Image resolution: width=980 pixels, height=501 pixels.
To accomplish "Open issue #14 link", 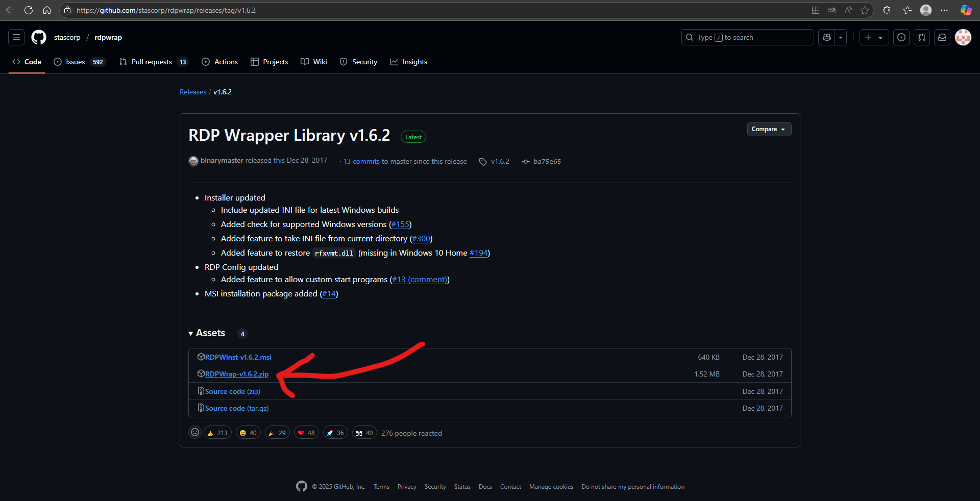I will [x=329, y=293].
